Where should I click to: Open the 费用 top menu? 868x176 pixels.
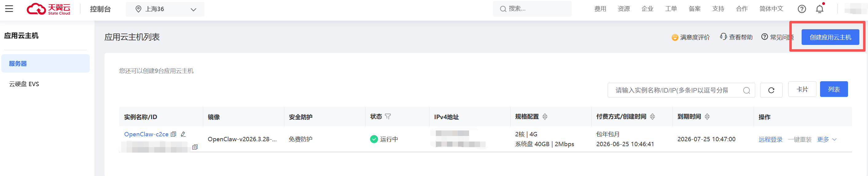600,9
